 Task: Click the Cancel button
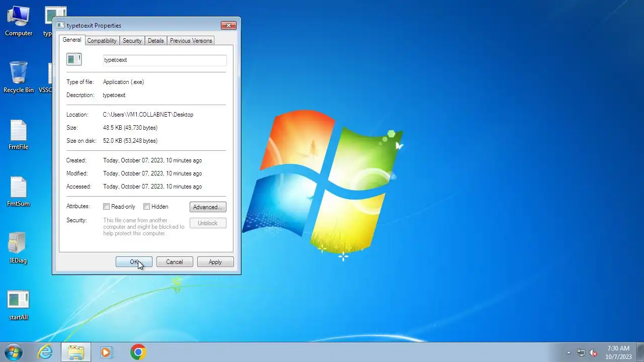click(175, 262)
